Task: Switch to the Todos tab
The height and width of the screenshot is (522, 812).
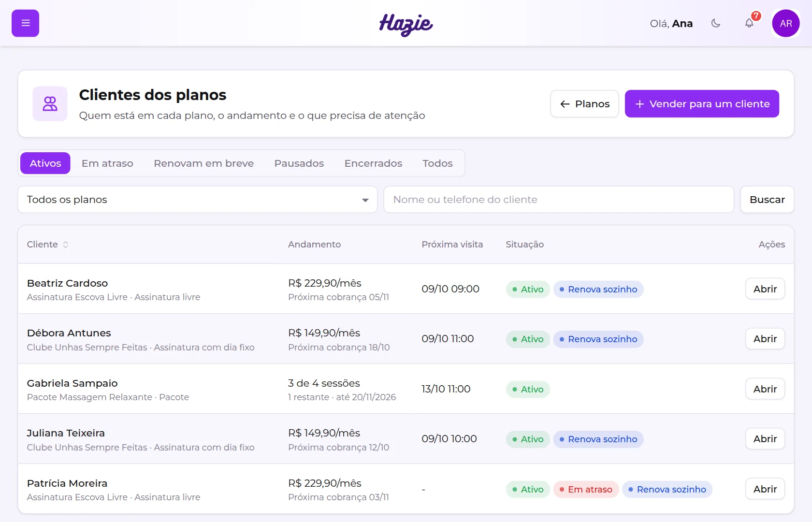Action: (437, 163)
